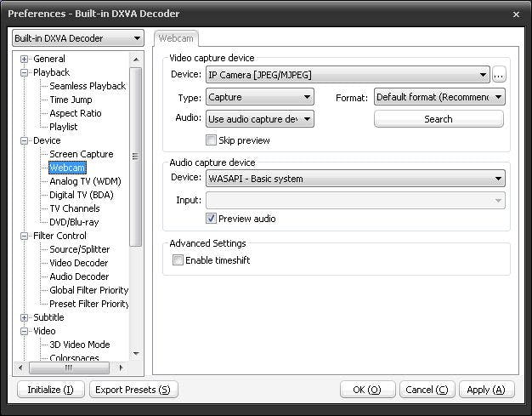Expand the General tree node

24,59
